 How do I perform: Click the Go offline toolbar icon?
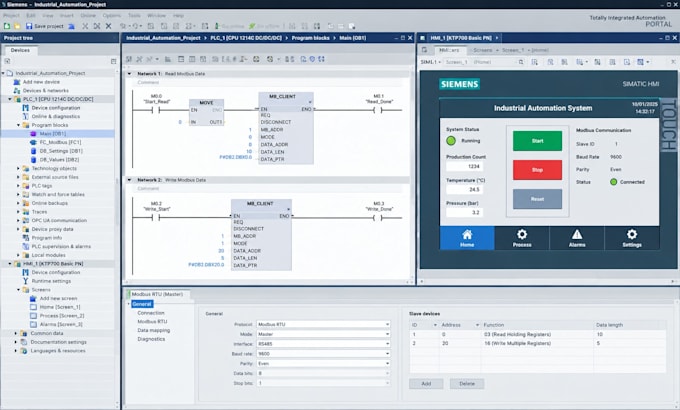pos(265,26)
